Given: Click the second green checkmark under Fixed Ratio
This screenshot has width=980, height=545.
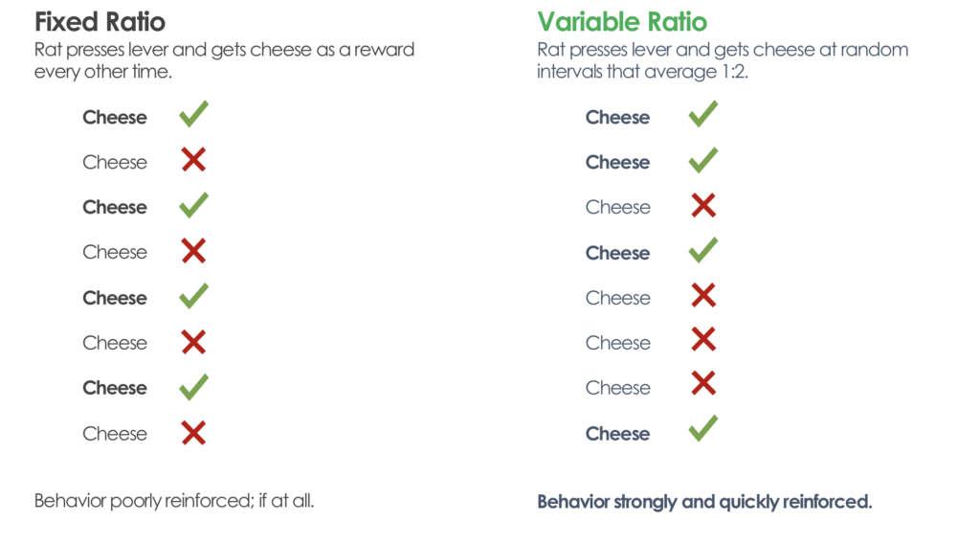Looking at the screenshot, I should [x=193, y=205].
